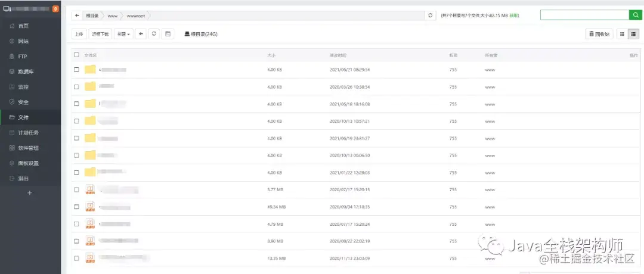The image size is (644, 274).
Task: Open the 回收站 recycle bin
Action: coord(599,34)
